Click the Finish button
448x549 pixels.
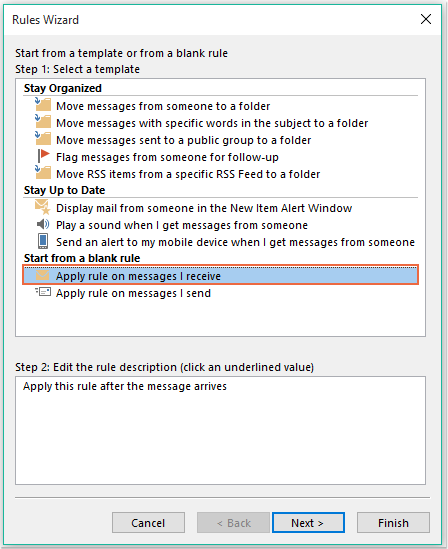(393, 523)
